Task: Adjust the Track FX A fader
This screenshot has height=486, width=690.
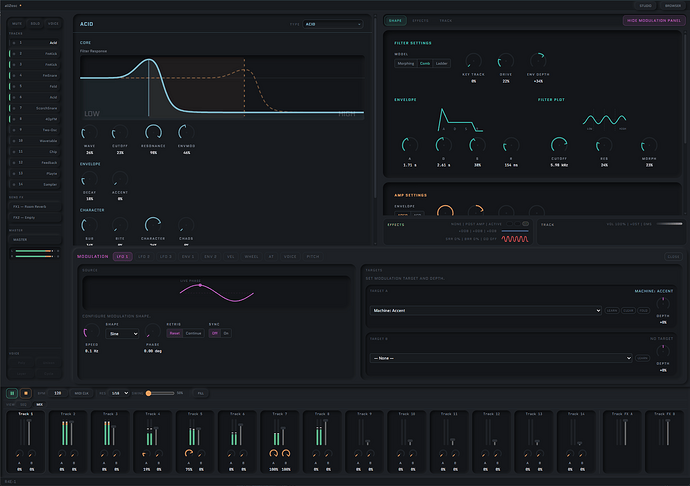Action: (x=626, y=432)
